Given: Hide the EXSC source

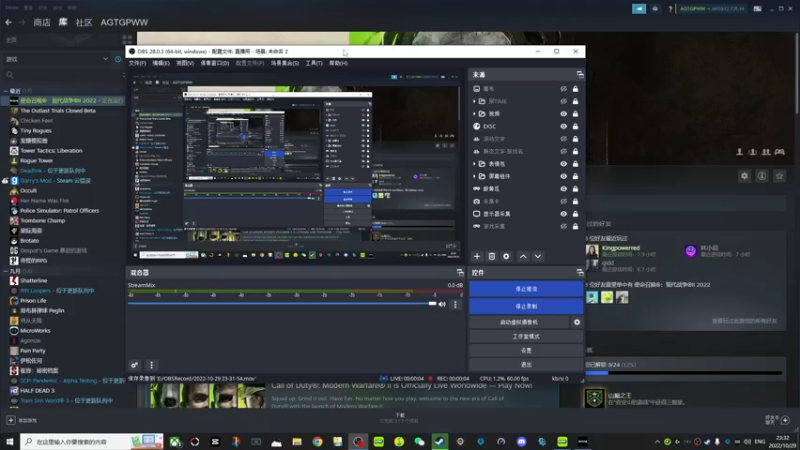Looking at the screenshot, I should coord(563,126).
